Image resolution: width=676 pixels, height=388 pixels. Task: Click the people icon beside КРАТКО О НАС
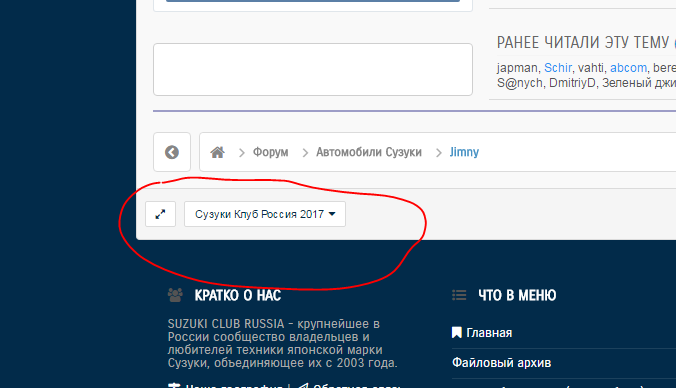point(175,295)
